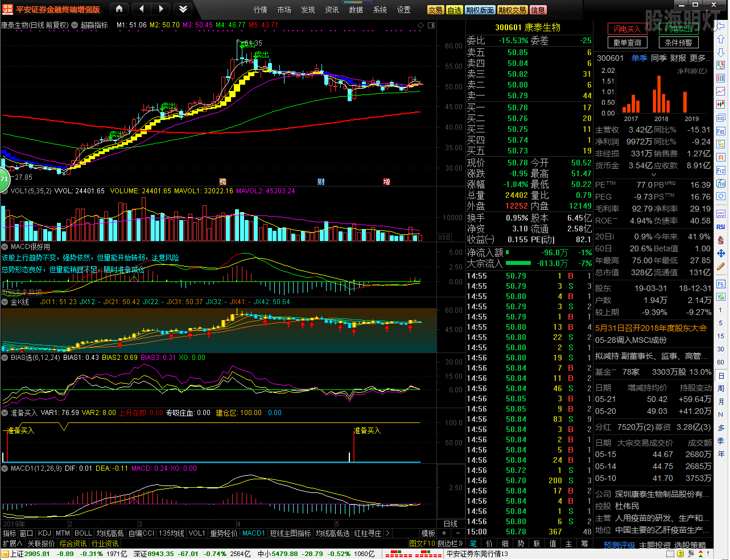Open 撤单查询

(x=627, y=43)
